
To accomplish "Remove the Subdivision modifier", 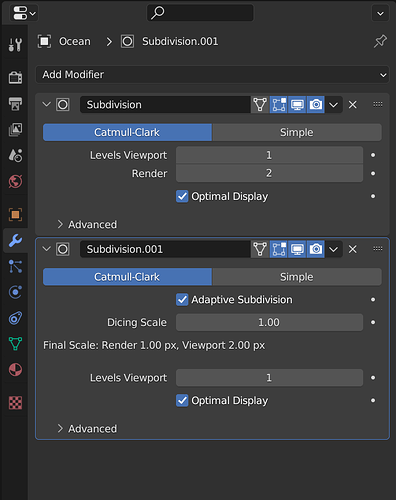I will [353, 105].
